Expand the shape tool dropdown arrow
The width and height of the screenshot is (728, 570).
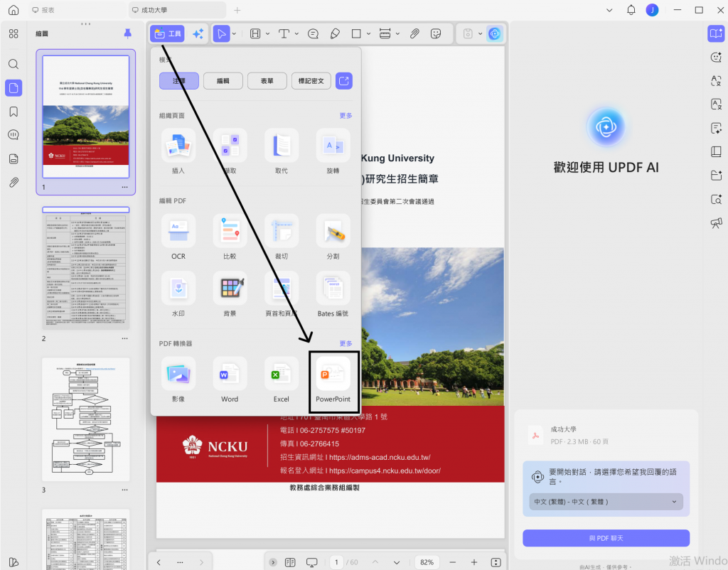click(369, 34)
